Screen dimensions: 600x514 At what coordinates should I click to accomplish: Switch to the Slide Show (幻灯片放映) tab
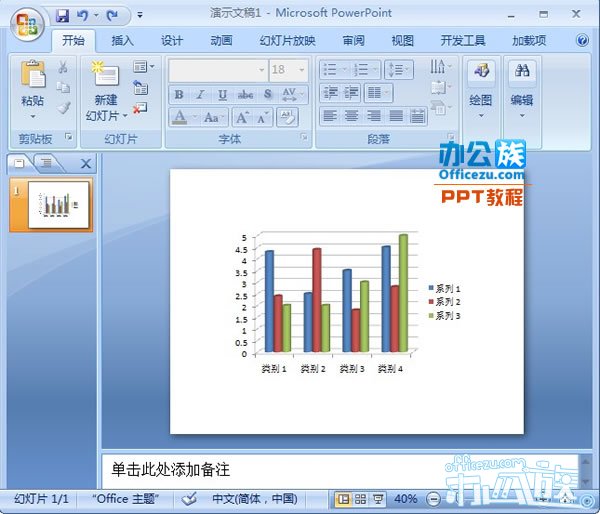(287, 41)
